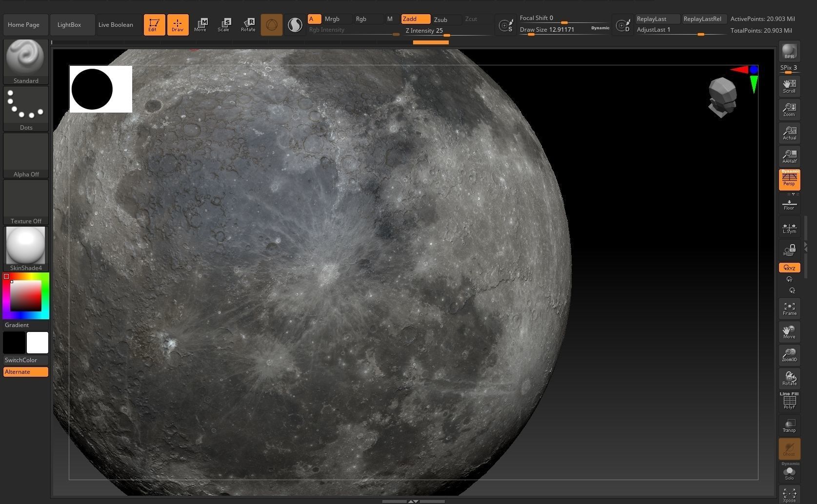Screen dimensions: 817x504
Task: Toggle the camera lock icon
Action: 789,251
